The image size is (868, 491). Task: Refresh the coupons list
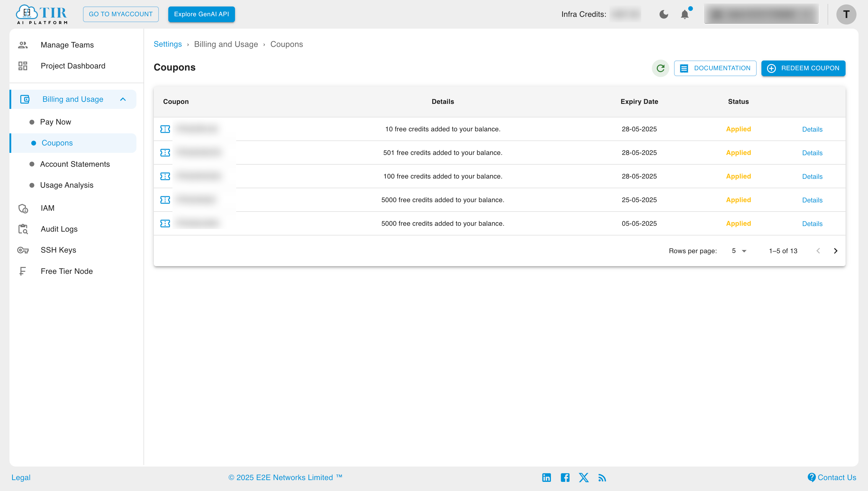pos(660,68)
